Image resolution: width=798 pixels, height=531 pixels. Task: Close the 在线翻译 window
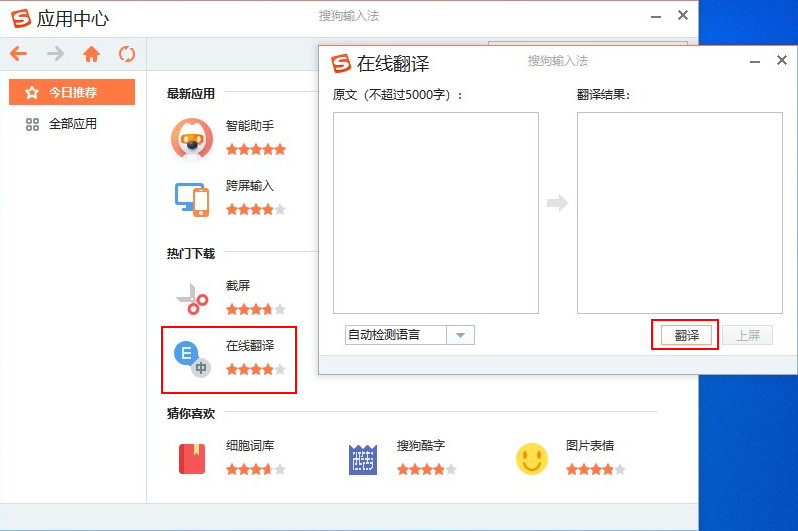click(782, 60)
